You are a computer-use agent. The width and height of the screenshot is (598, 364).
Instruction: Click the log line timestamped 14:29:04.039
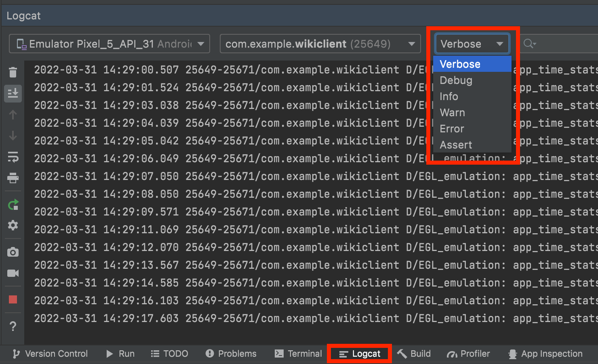[315, 123]
